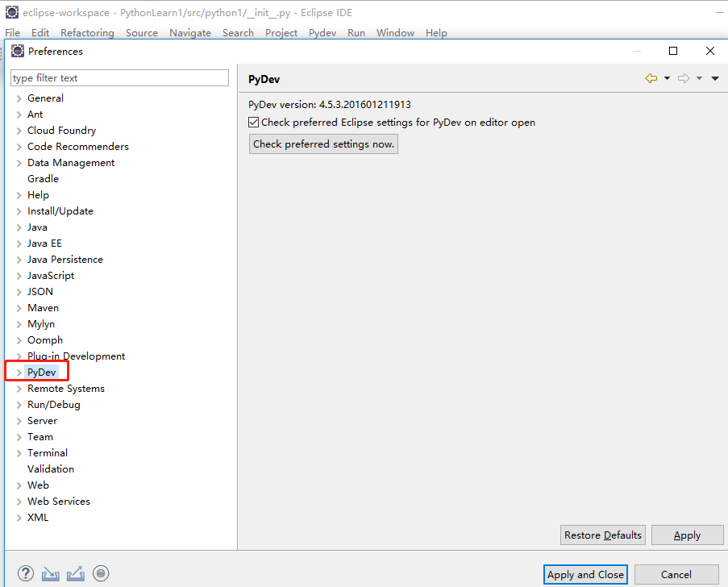
Task: Select Install/Update tree item
Action: point(60,210)
